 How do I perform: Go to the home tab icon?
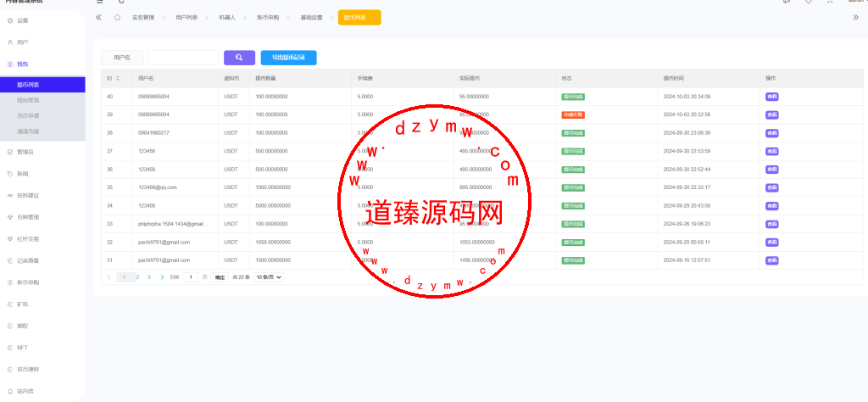(x=117, y=18)
